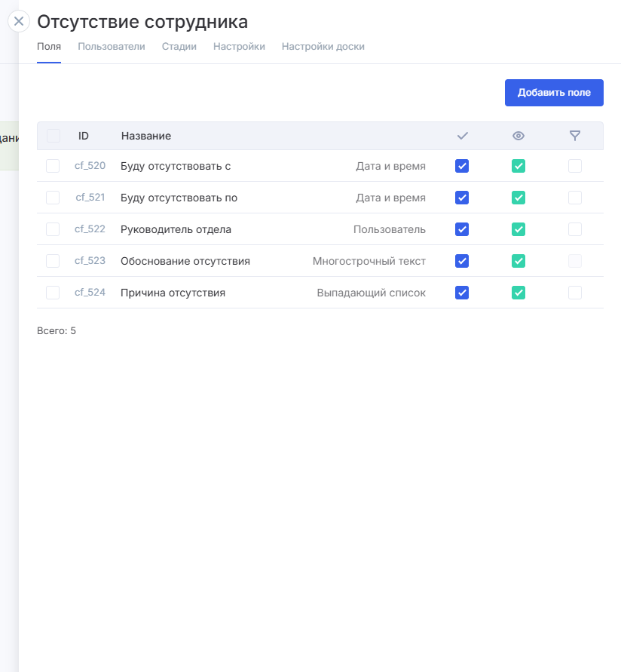Uncheck the blue required checkbox for Буду отсутствовать по
Screen dimensions: 621x672
tap(462, 198)
